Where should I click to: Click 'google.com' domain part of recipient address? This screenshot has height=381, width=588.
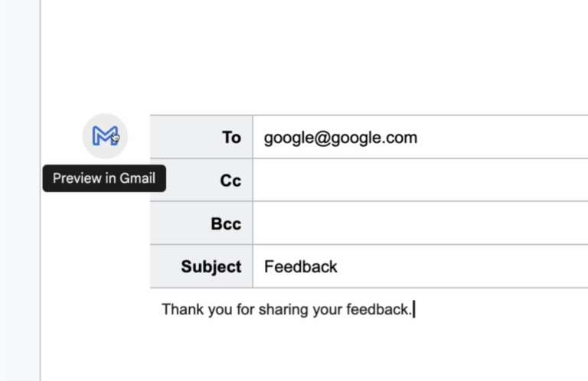(374, 138)
